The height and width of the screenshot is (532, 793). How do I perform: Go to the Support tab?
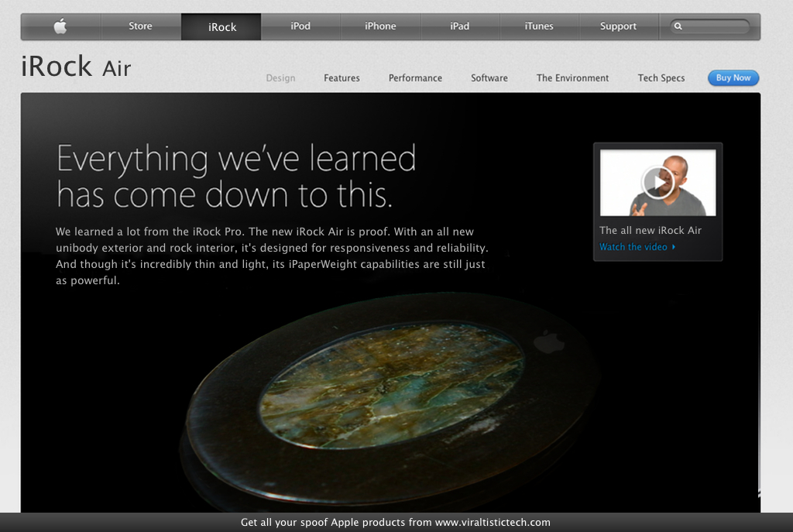tap(619, 26)
